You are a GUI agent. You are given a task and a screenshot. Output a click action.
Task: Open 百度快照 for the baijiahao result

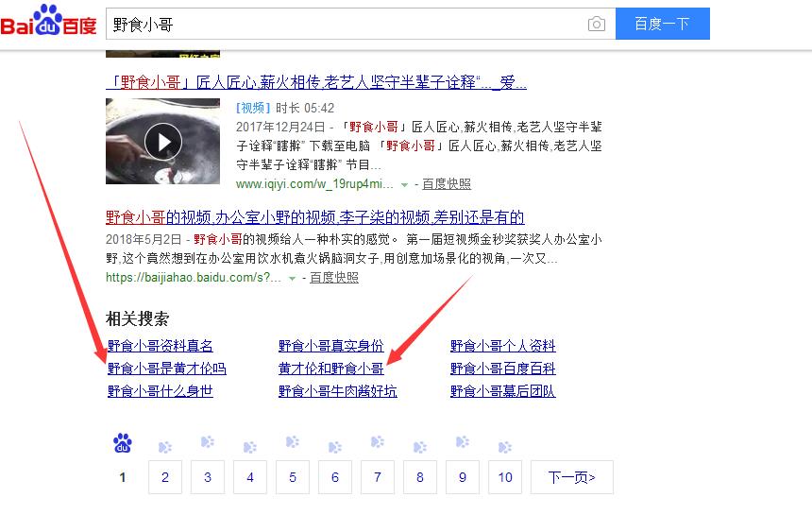(334, 278)
